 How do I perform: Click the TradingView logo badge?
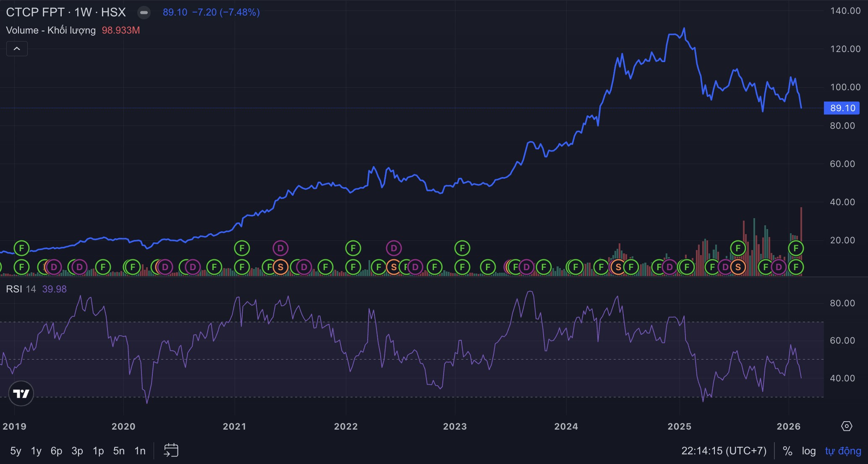[x=21, y=394]
